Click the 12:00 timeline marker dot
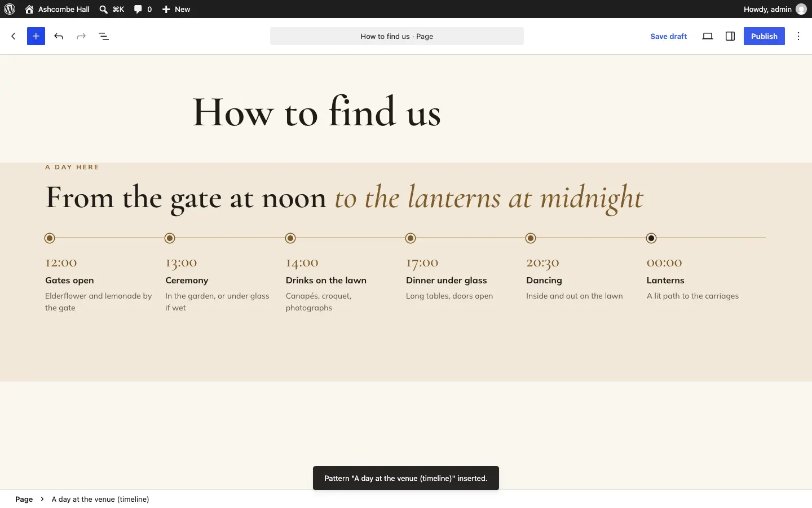The width and height of the screenshot is (812, 508). [50, 238]
